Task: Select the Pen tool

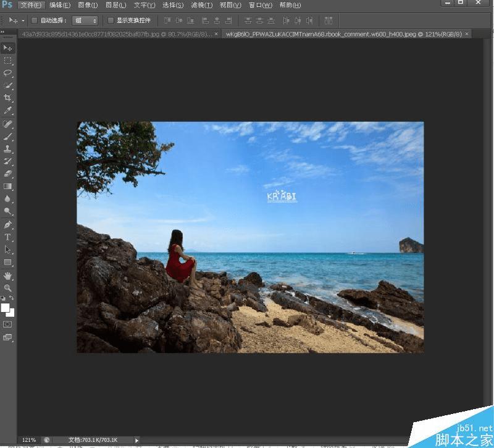Action: (x=7, y=224)
